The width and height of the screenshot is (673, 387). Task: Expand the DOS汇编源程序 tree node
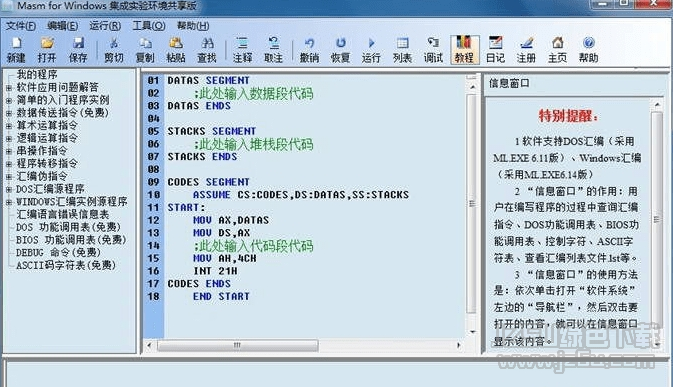click(x=9, y=189)
